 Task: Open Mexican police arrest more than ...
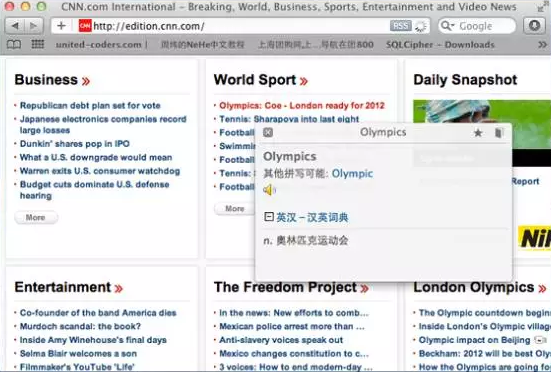click(292, 326)
